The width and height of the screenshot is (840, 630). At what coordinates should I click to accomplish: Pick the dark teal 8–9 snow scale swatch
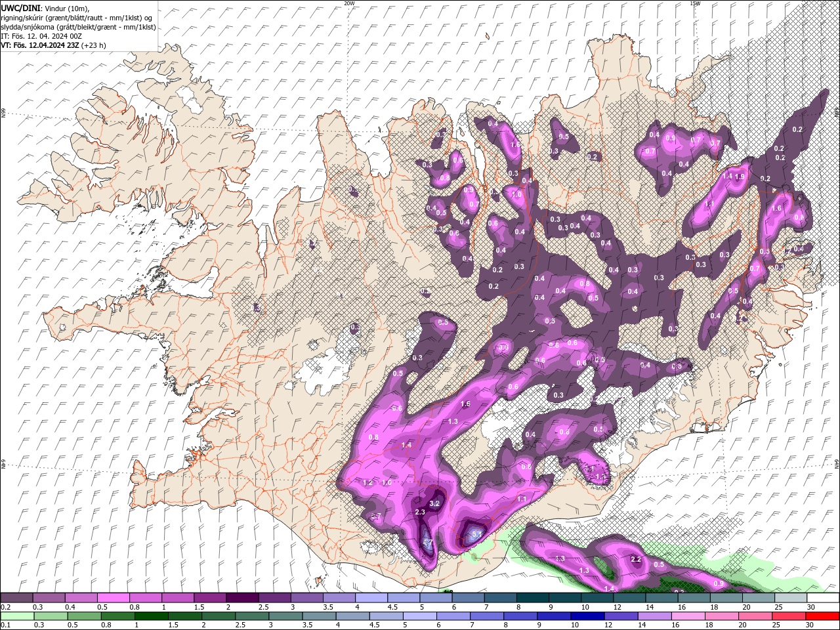(533, 598)
